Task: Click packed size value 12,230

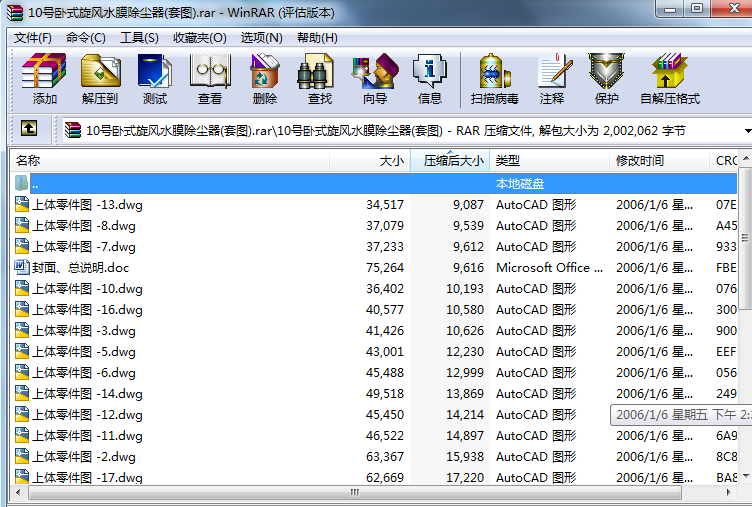Action: pyautogui.click(x=465, y=352)
